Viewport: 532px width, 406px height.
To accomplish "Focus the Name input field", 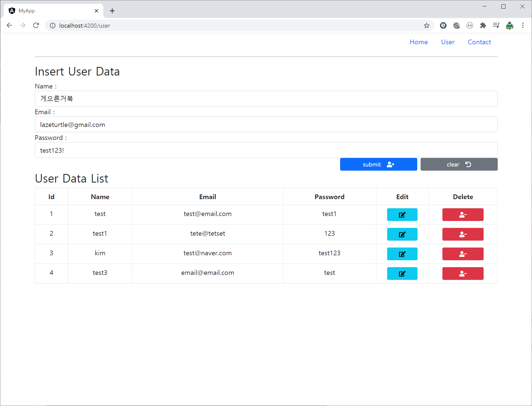I will pos(266,99).
